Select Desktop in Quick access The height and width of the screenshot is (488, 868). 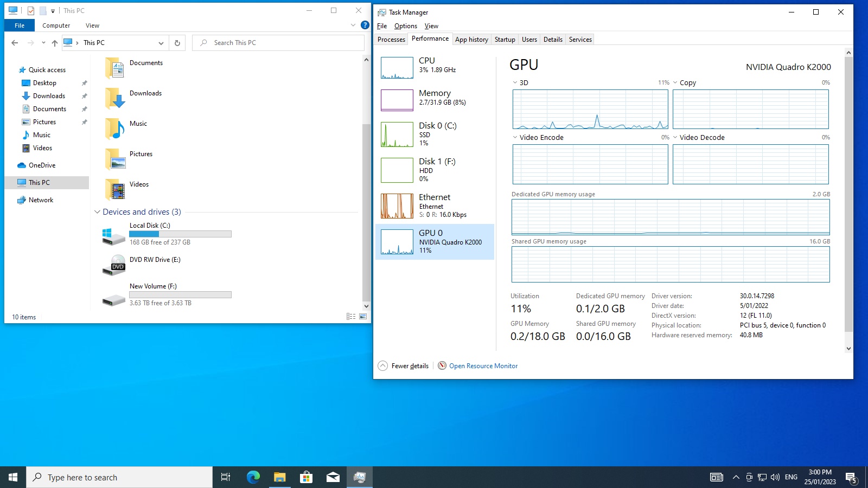[x=44, y=83]
